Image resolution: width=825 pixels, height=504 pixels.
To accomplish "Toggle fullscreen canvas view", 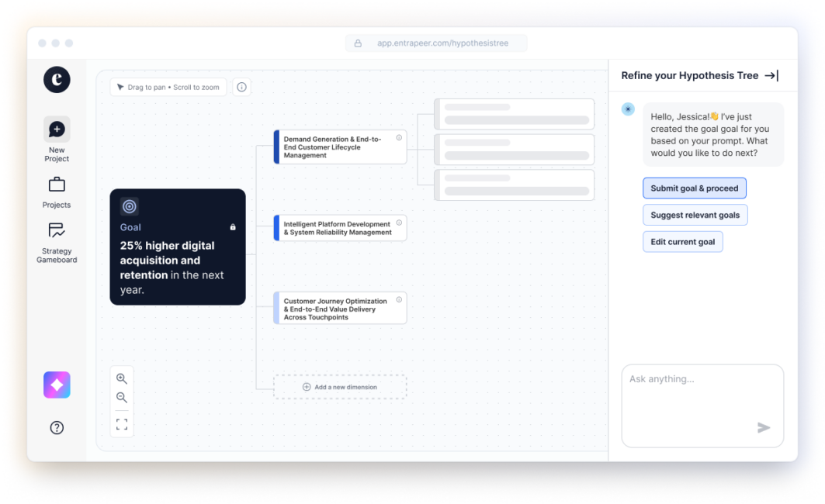I will 122,424.
